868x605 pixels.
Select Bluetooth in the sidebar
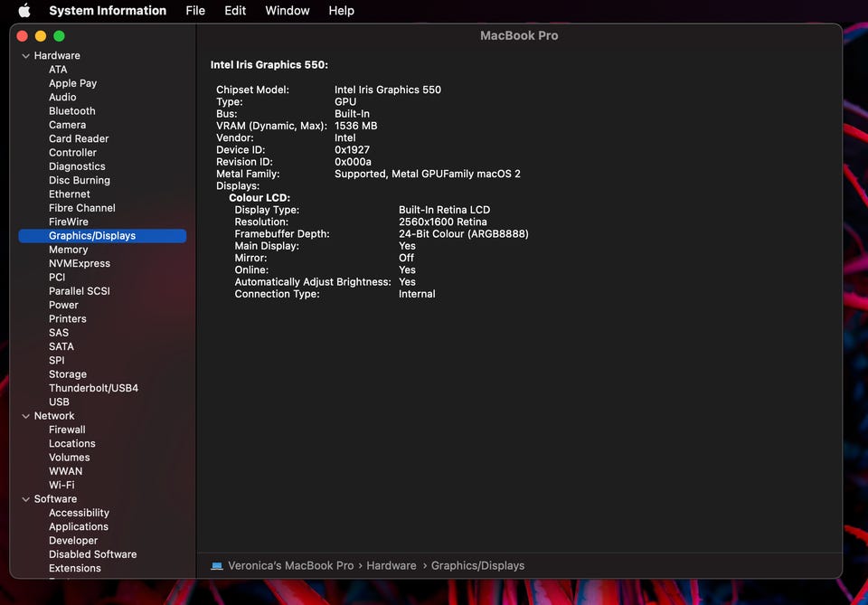[72, 111]
